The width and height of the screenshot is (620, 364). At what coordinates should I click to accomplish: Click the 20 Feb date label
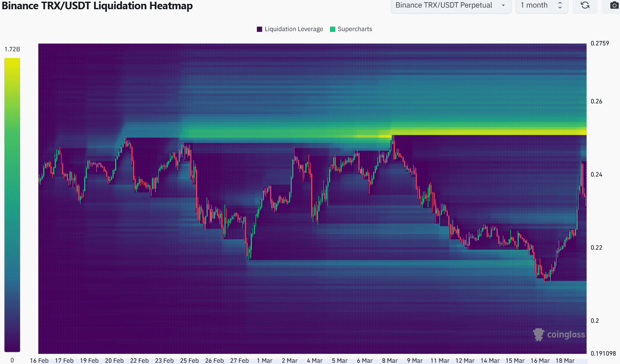114,361
